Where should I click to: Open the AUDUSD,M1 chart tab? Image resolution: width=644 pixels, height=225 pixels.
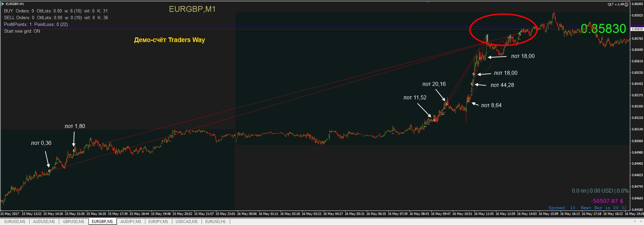[44, 222]
